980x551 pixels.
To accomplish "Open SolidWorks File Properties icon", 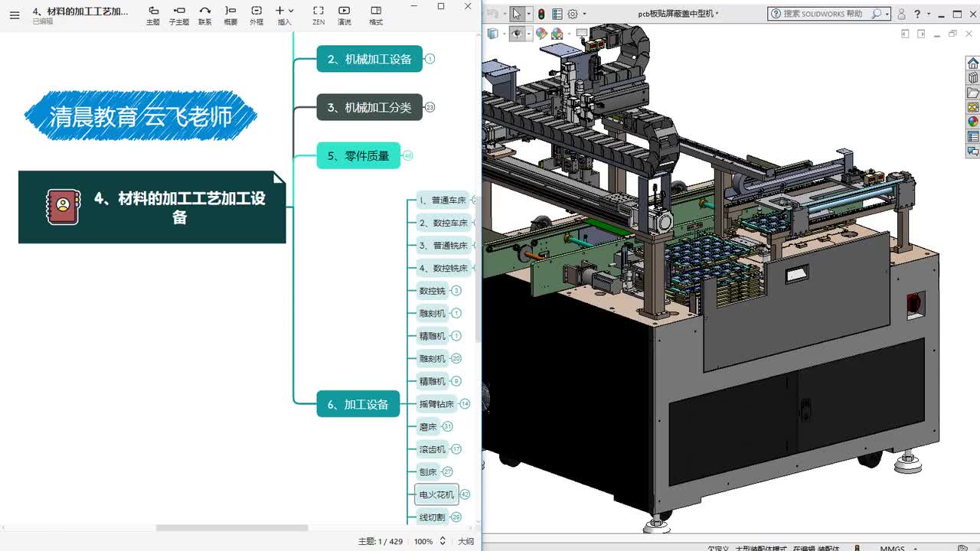I will 557,14.
